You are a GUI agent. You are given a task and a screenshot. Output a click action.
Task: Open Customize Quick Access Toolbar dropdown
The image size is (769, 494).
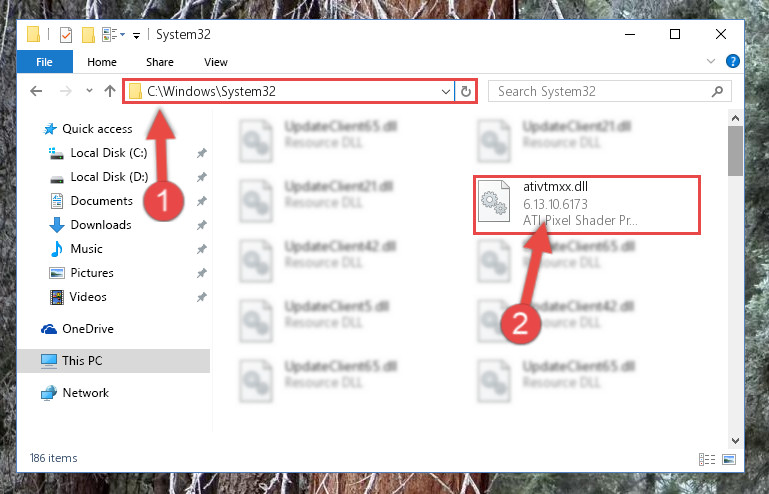pos(136,35)
